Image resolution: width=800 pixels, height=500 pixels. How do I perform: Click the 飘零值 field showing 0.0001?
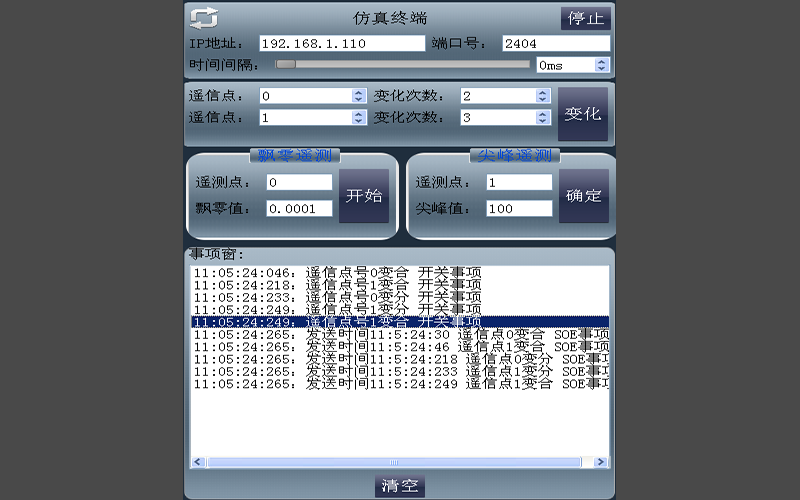(299, 209)
